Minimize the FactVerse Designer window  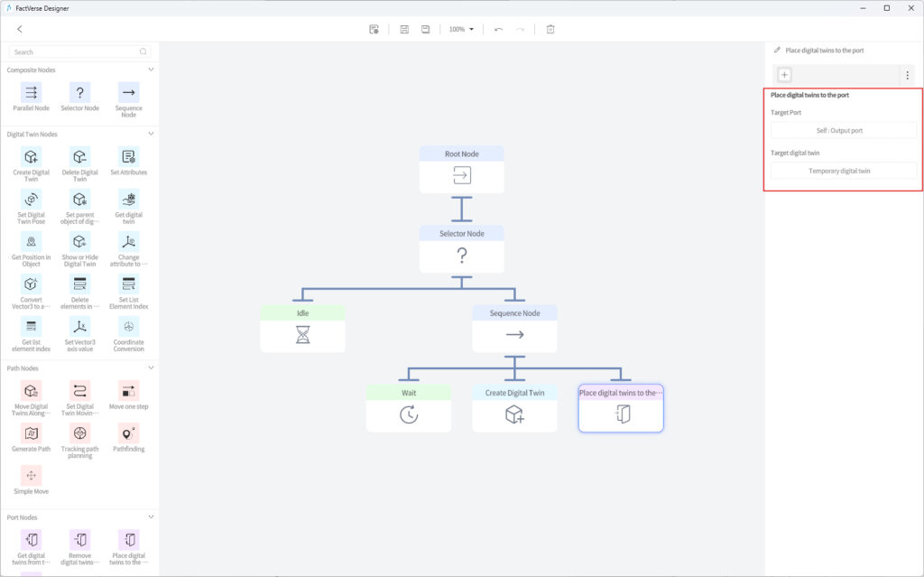864,8
